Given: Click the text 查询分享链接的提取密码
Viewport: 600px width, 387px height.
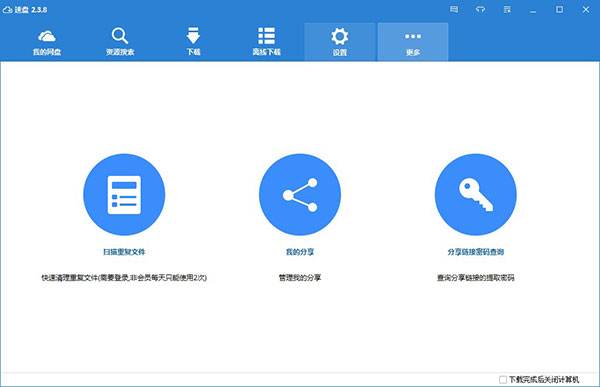Looking at the screenshot, I should [x=476, y=278].
